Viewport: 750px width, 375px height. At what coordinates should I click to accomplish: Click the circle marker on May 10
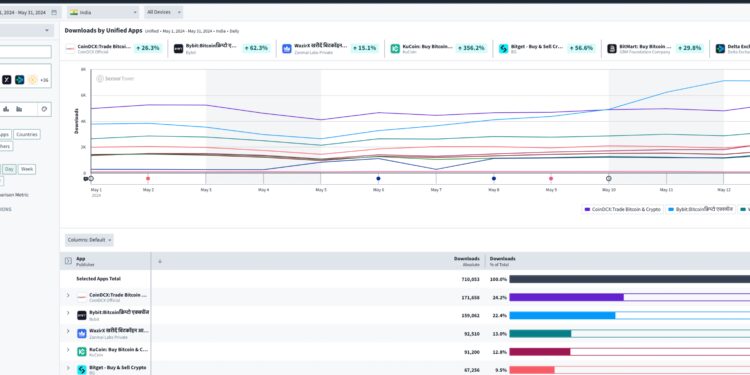point(609,178)
